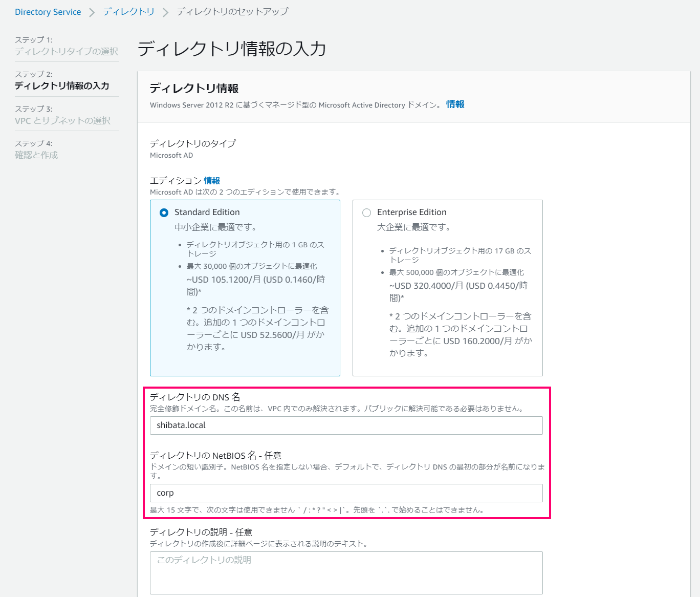The height and width of the screenshot is (597, 700).
Task: Open the Directory Service breadcrumb link
Action: [48, 12]
